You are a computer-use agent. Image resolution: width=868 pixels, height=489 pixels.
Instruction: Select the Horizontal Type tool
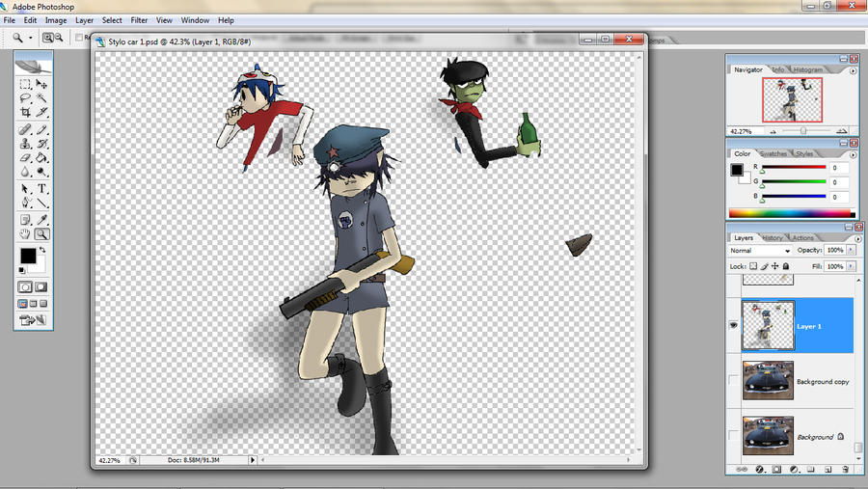(x=41, y=189)
